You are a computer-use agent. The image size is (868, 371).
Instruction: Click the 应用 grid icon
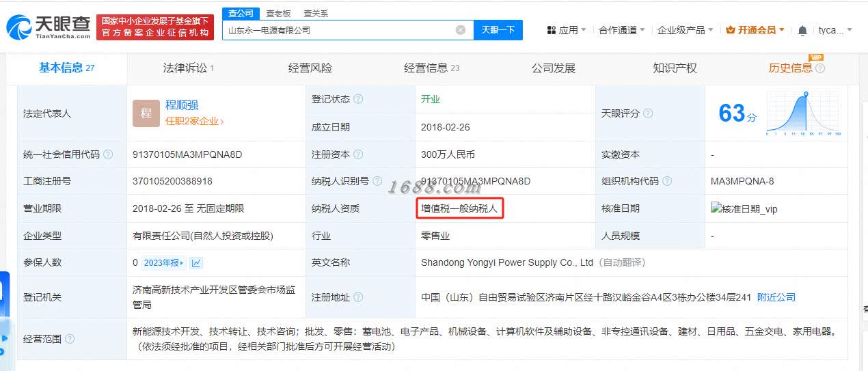pos(552,30)
